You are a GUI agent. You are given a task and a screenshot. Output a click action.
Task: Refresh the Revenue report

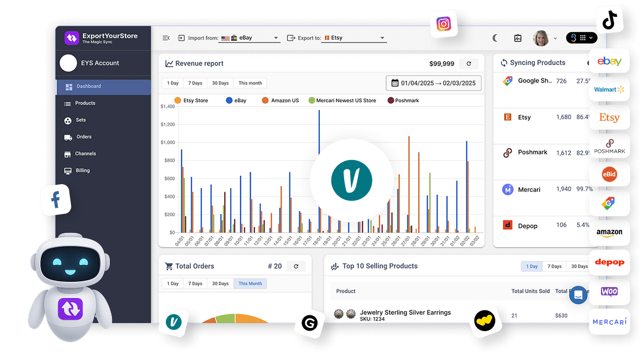(x=469, y=63)
